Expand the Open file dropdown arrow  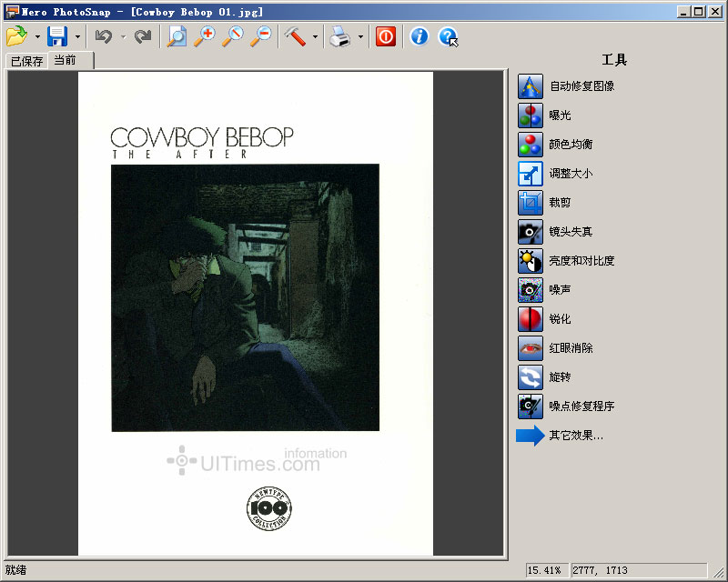click(37, 36)
